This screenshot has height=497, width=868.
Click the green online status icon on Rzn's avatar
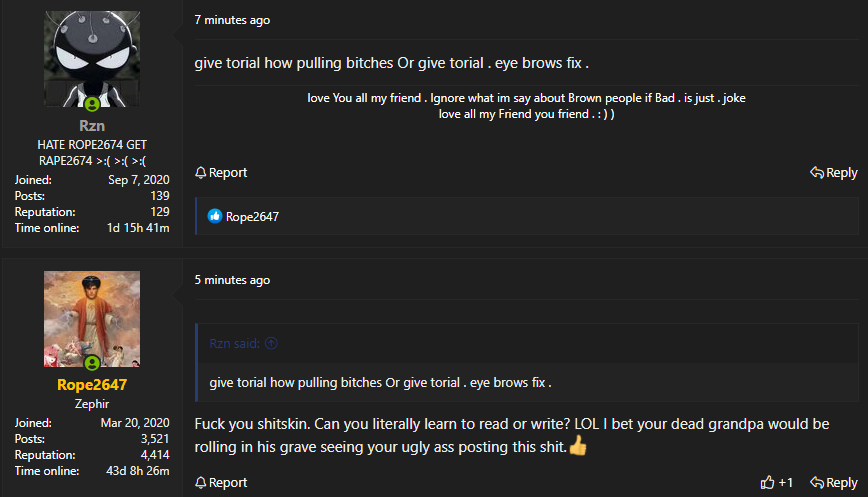point(92,104)
